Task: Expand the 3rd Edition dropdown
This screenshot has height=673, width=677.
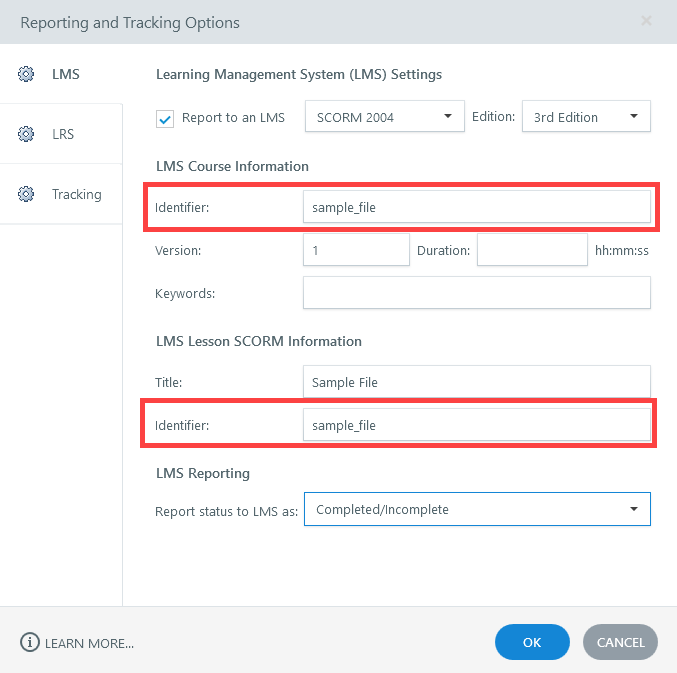Action: coord(586,117)
